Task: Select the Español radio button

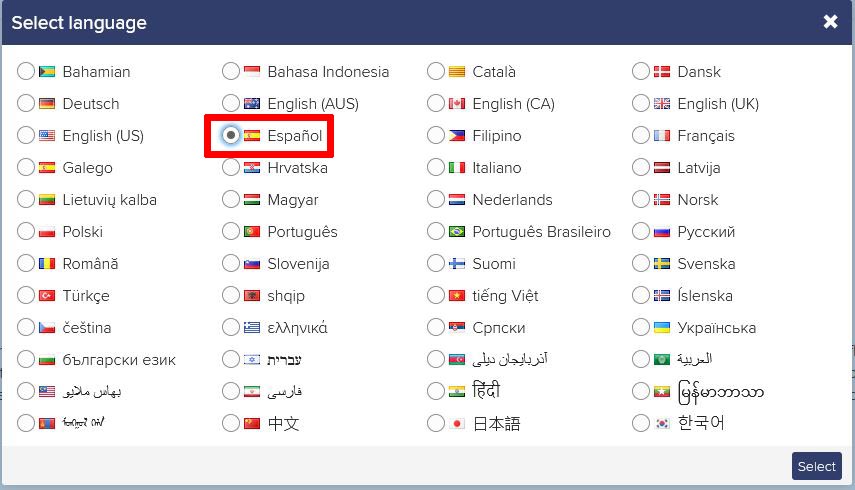Action: coord(231,135)
